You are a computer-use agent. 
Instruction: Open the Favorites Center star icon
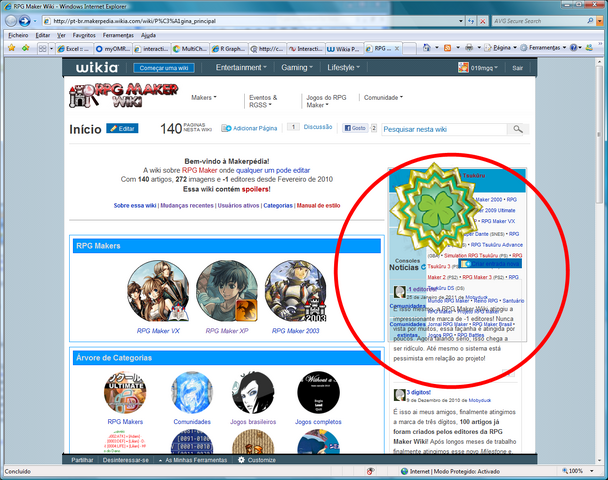pos(11,48)
